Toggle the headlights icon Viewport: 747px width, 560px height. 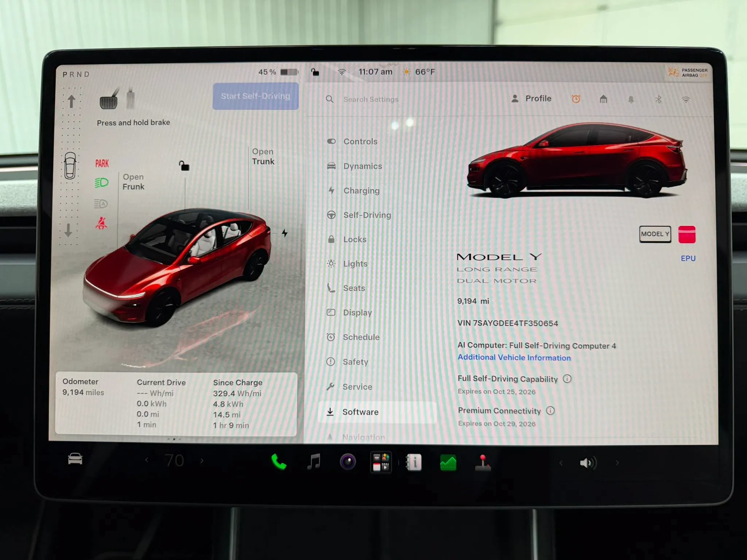tap(101, 182)
